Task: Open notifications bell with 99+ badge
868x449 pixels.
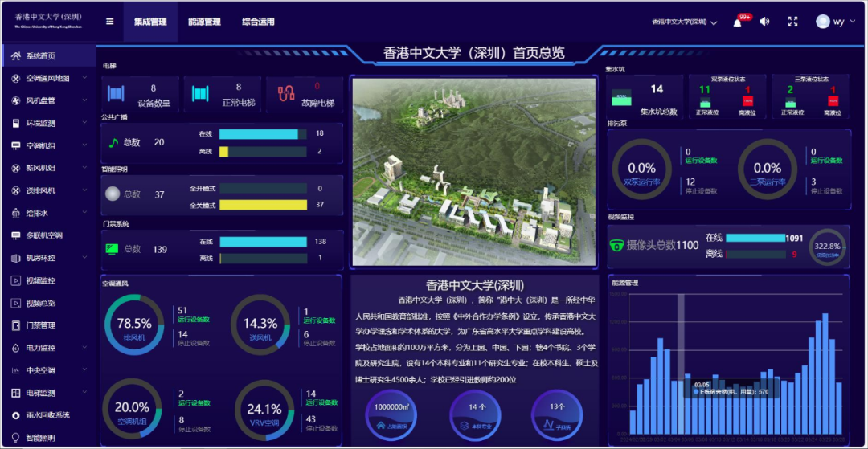Action: (737, 22)
